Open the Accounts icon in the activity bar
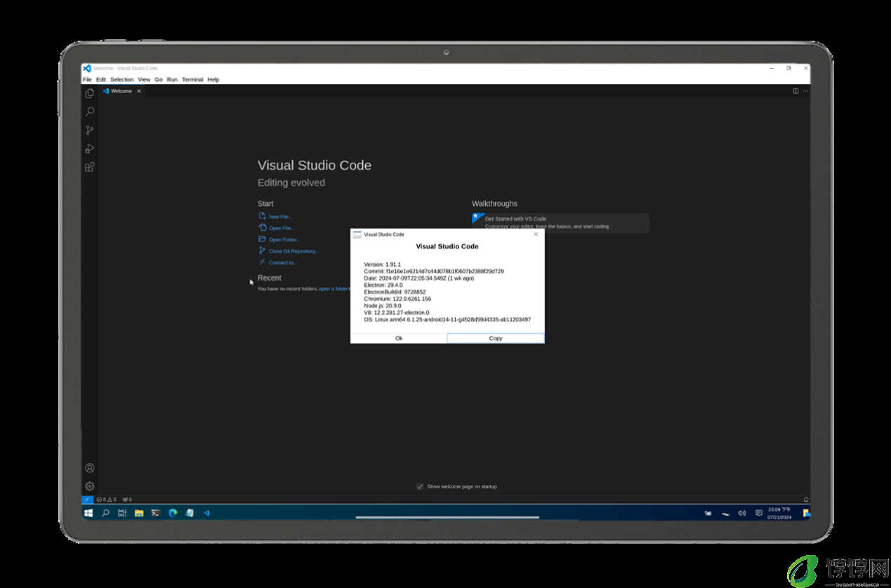The height and width of the screenshot is (588, 891). [x=90, y=468]
